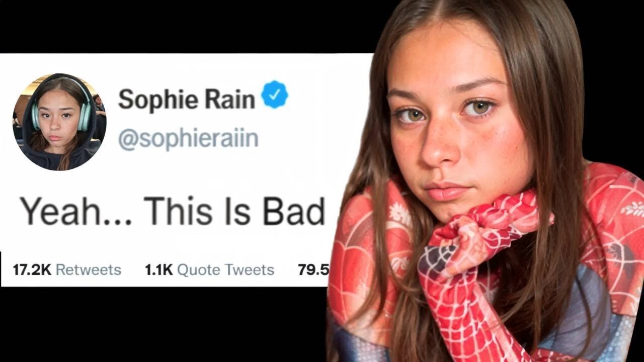The image size is (644, 362).
Task: Select the tweet text Yeah... This Is Bad
Action: (173, 212)
